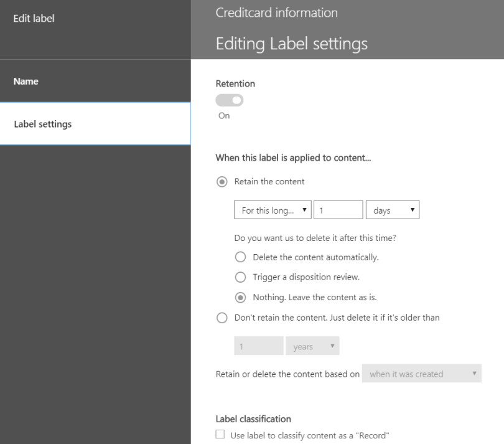Select 'Nothing. Leave the content as is'

click(x=240, y=297)
